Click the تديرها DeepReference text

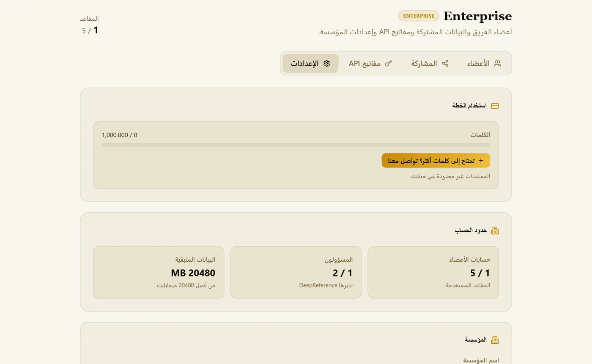(x=326, y=285)
